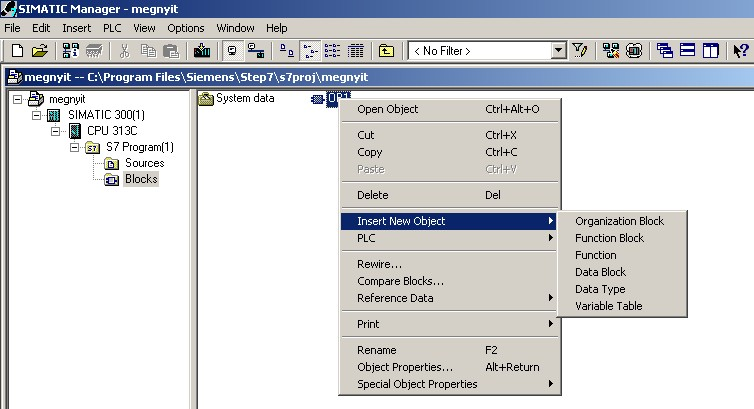The width and height of the screenshot is (754, 409).
Task: Open the Edit menu
Action: pyautogui.click(x=41, y=28)
